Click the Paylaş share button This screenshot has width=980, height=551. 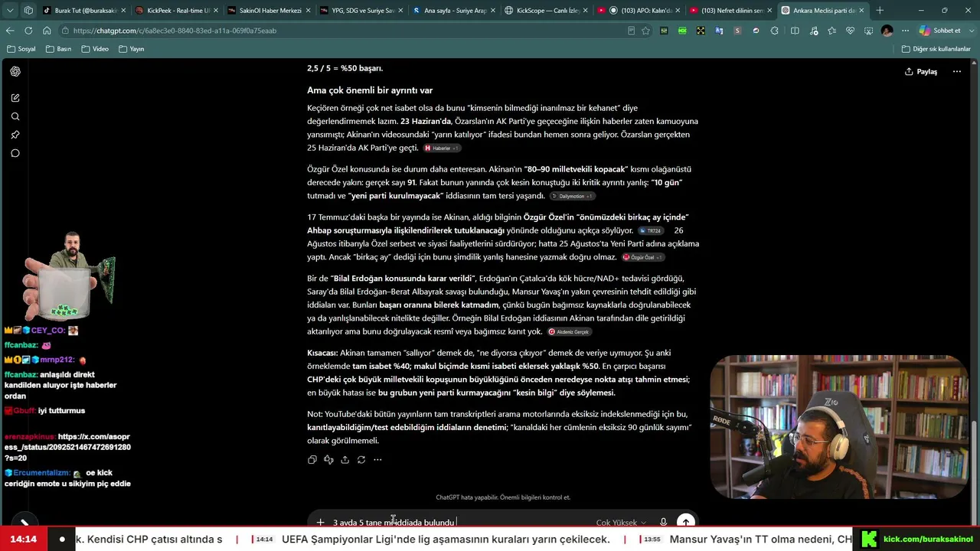click(921, 71)
